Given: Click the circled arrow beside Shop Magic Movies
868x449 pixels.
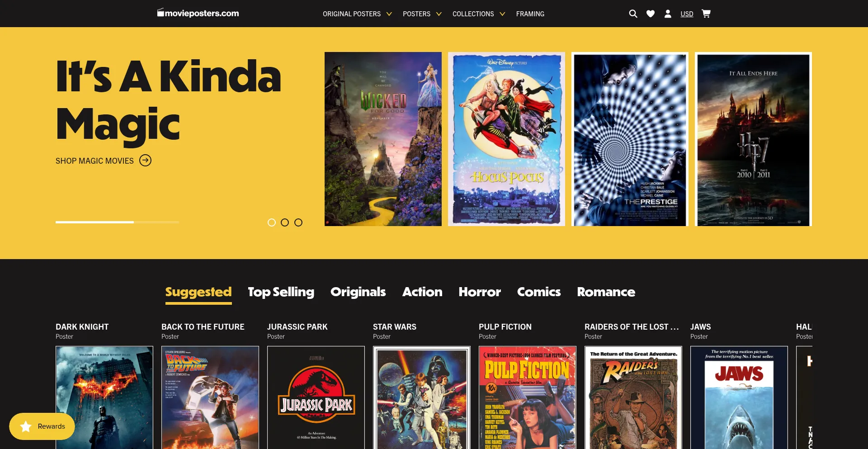Looking at the screenshot, I should point(145,161).
